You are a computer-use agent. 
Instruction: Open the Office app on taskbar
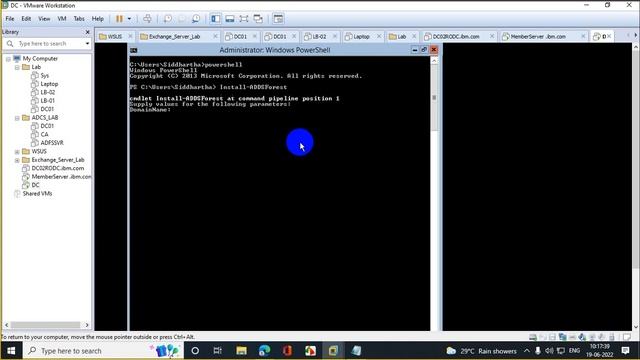point(287,351)
